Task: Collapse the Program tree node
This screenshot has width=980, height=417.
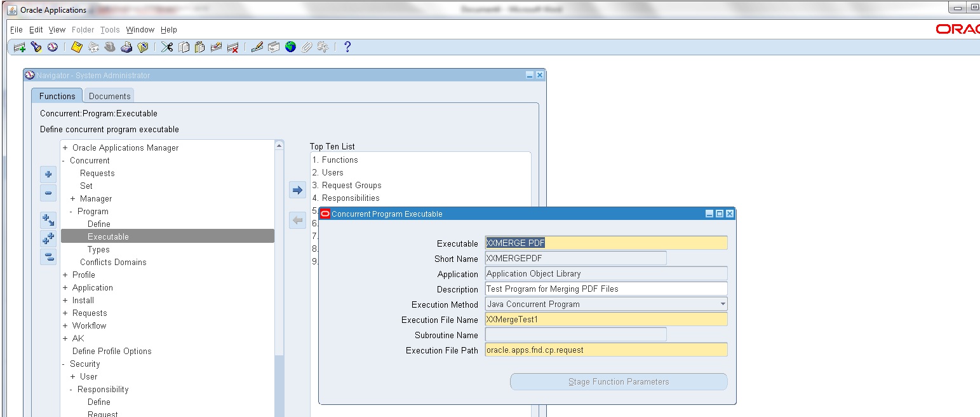Action: click(x=71, y=211)
